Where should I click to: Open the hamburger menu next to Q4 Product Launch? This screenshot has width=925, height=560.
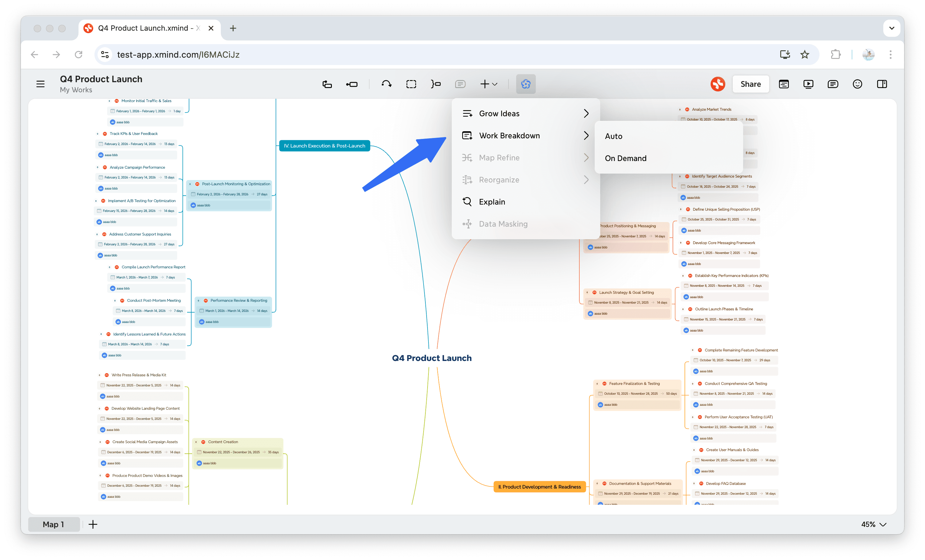pos(40,84)
